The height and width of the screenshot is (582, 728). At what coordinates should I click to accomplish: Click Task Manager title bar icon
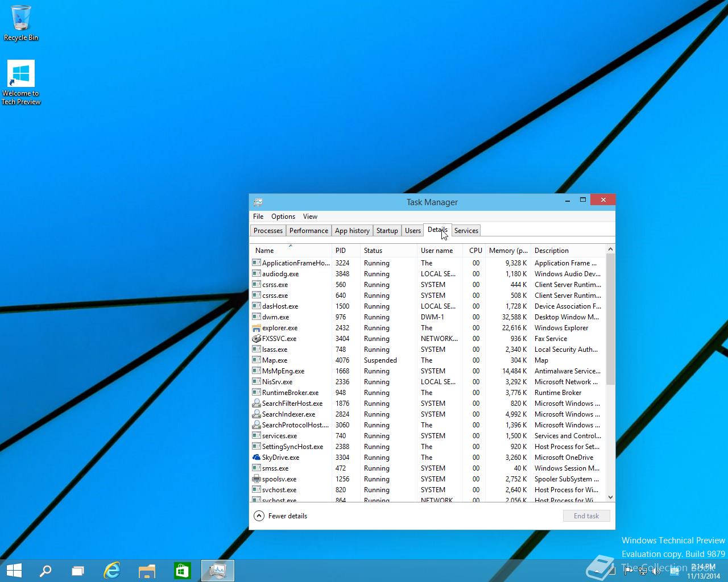[x=258, y=202]
